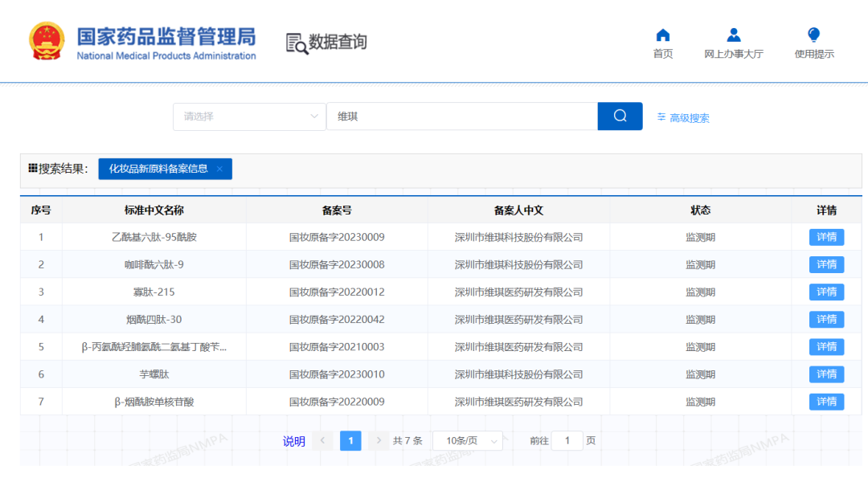The image size is (868, 482).
Task: Remove the 化妆品新原料备案信息 filter tag
Action: click(x=219, y=169)
